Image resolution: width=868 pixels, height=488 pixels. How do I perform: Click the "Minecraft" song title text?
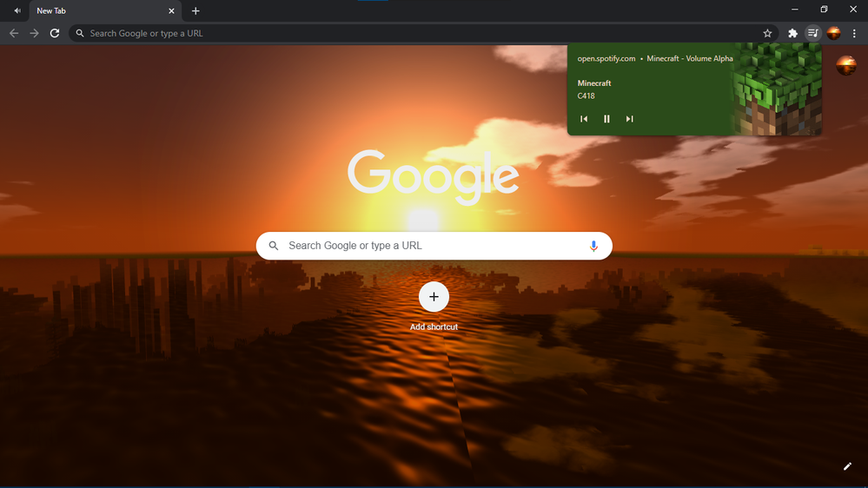click(594, 83)
